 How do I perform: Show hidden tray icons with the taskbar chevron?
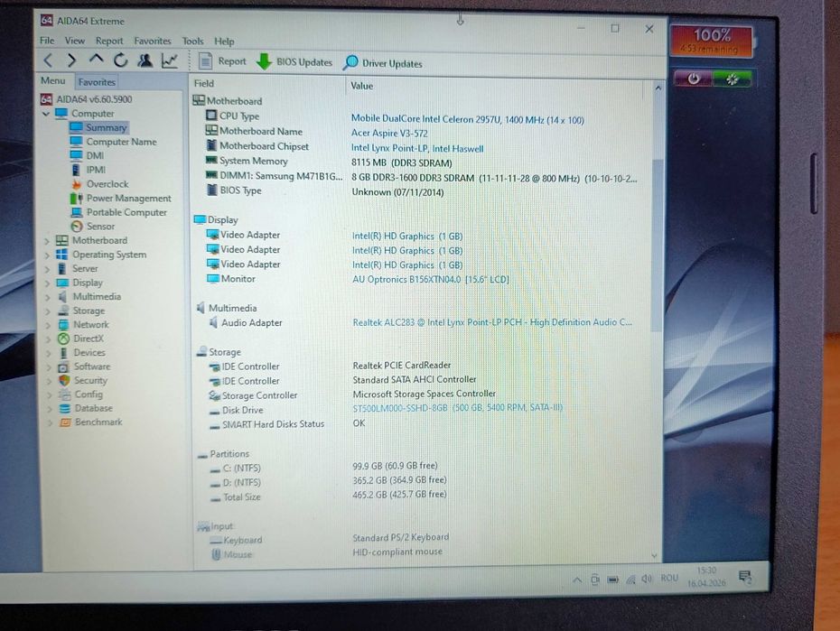(577, 580)
